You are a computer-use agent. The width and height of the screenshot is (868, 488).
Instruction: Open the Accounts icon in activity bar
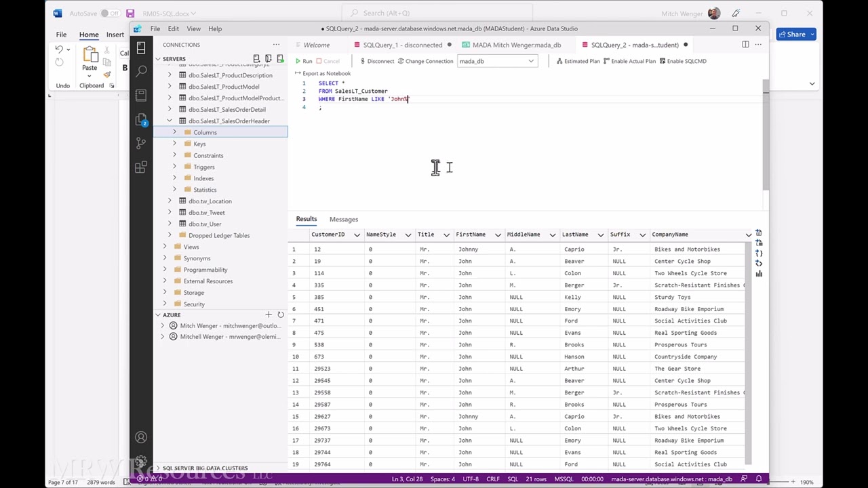(141, 437)
